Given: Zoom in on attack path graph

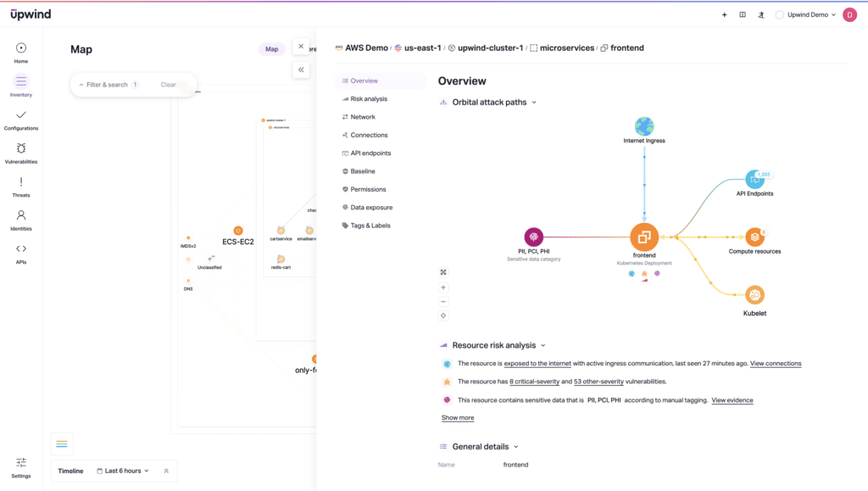Looking at the screenshot, I should tap(443, 287).
